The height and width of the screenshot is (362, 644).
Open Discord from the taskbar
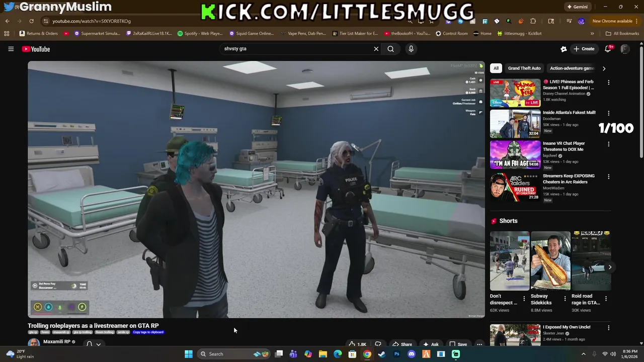pos(411,354)
